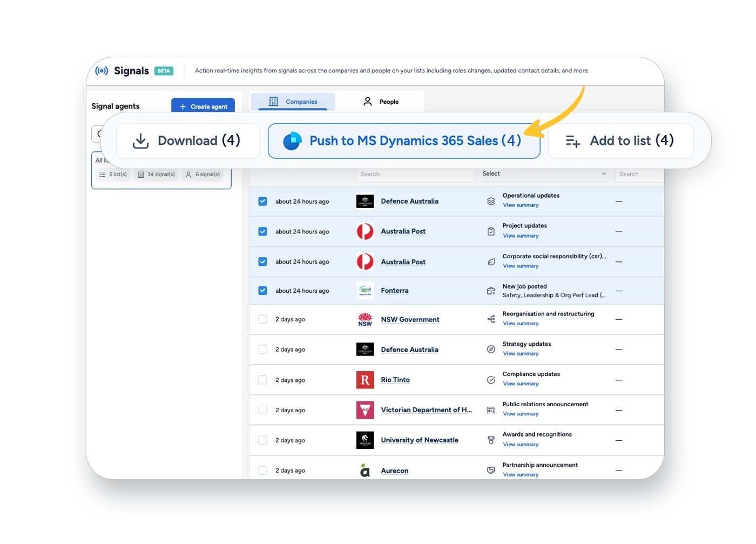Click the Create agent button

203,106
